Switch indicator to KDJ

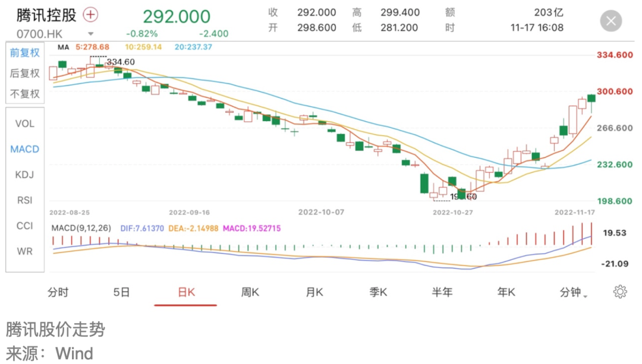[x=24, y=175]
